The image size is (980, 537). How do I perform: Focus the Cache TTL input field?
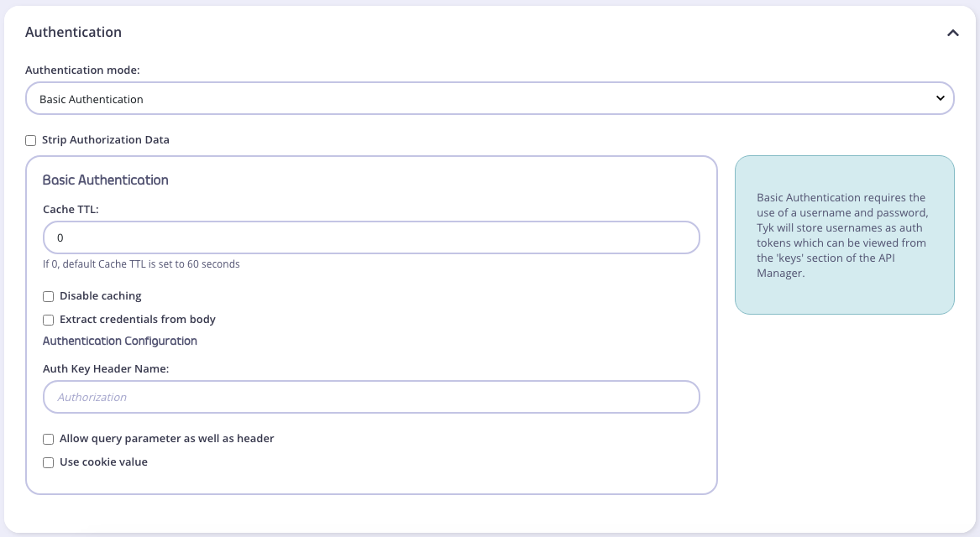click(x=370, y=238)
